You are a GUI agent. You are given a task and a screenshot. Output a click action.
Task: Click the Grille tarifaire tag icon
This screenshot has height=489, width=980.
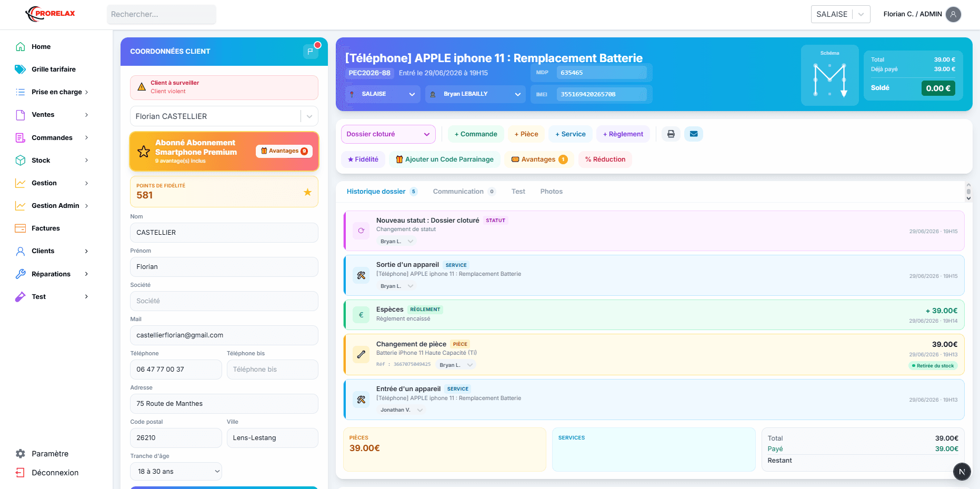(21, 69)
